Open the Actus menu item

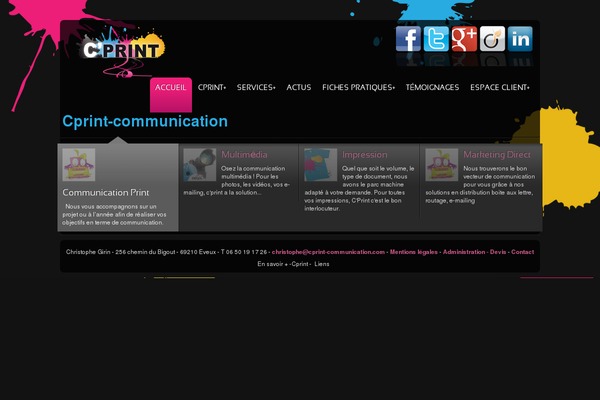tap(299, 88)
